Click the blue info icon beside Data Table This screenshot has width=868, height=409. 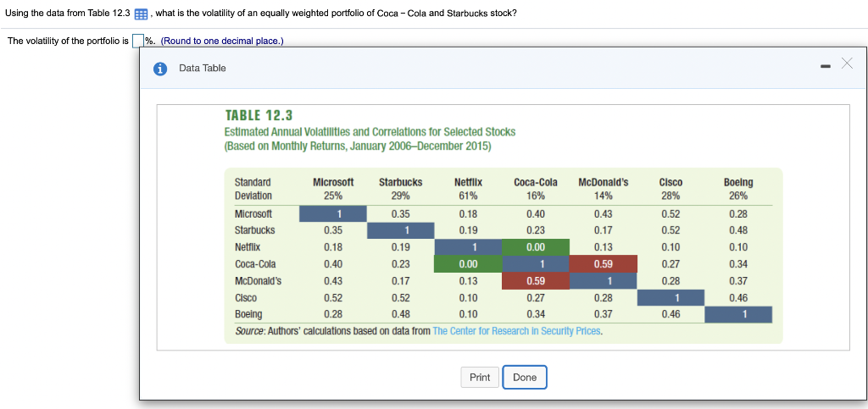tap(160, 69)
